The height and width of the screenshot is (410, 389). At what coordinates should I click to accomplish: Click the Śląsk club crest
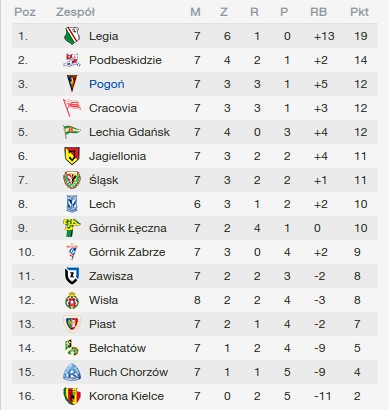tap(72, 180)
